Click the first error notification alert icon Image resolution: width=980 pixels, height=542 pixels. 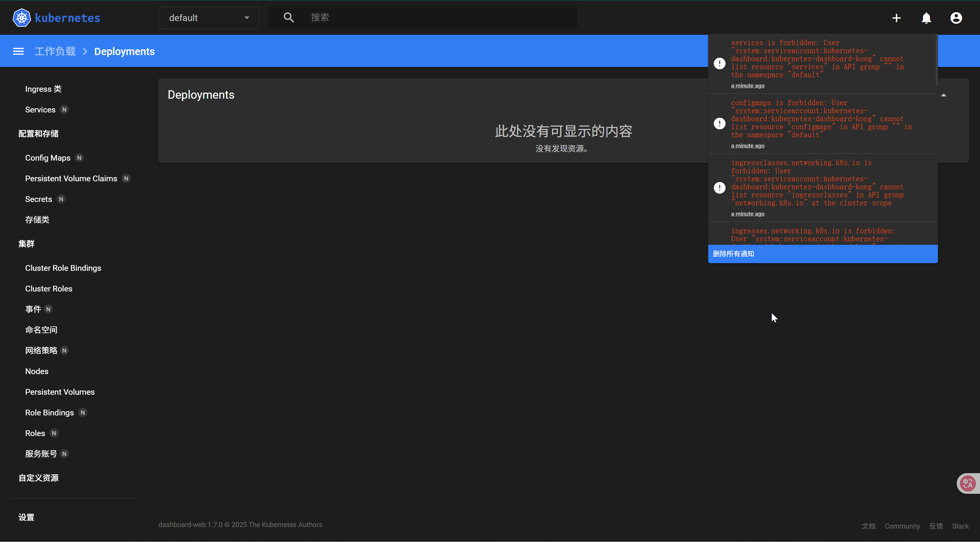point(720,63)
